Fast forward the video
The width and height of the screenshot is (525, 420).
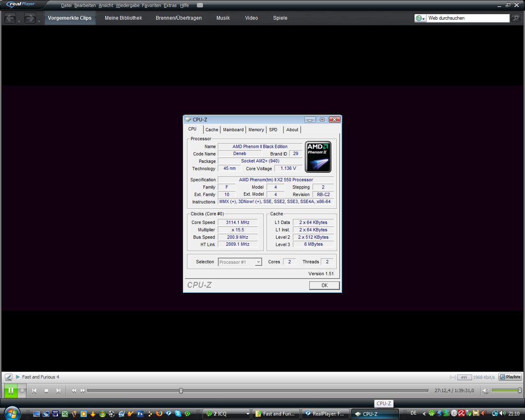coord(82,391)
